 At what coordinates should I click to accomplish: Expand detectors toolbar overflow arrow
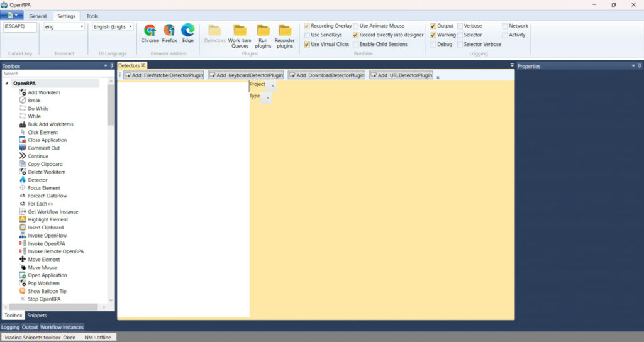click(x=438, y=77)
